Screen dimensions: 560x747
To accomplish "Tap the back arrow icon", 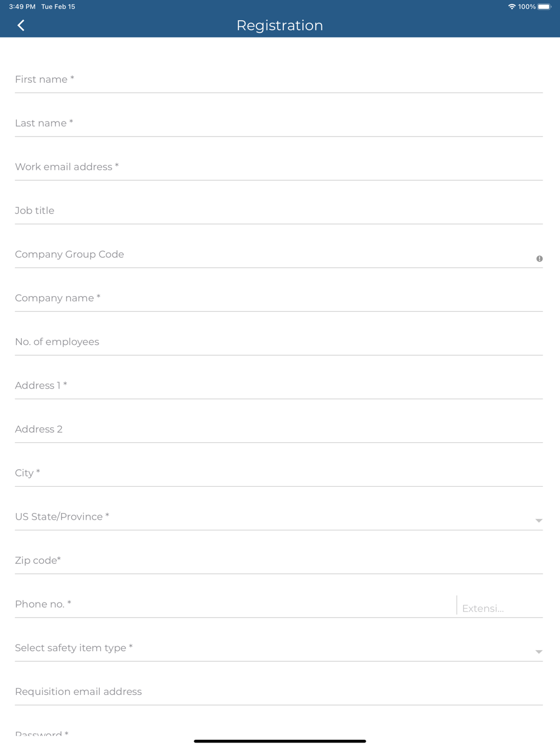I will tap(21, 25).
